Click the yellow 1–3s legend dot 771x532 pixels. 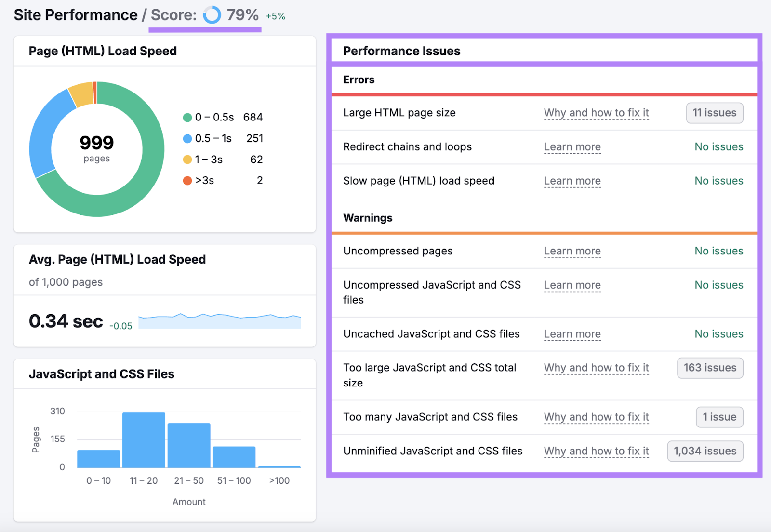[x=187, y=160]
